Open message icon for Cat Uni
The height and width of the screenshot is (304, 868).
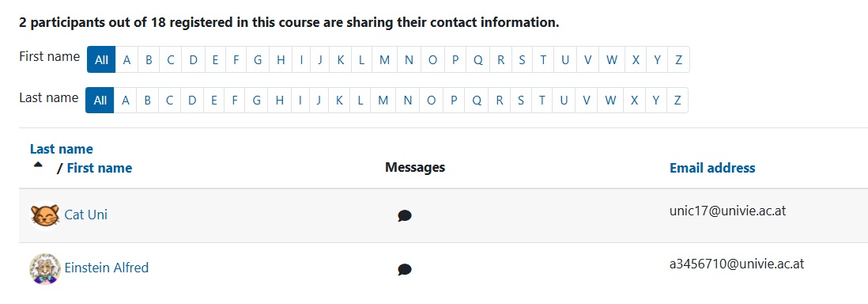pyautogui.click(x=405, y=216)
